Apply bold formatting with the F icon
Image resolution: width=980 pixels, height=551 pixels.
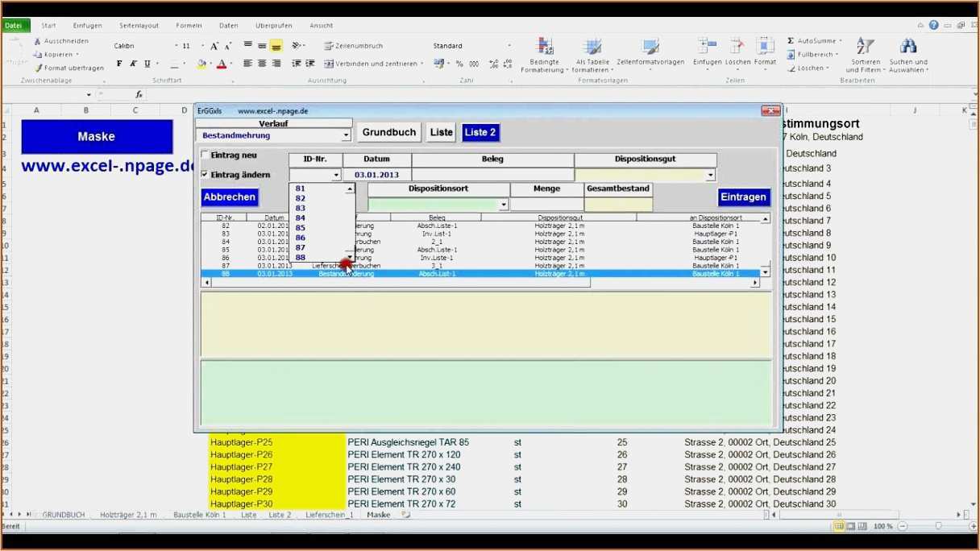coord(119,63)
